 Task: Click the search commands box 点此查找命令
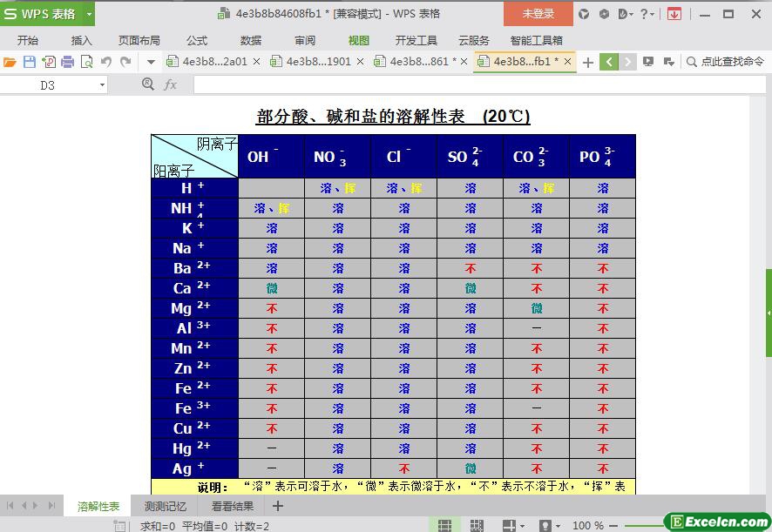point(725,62)
